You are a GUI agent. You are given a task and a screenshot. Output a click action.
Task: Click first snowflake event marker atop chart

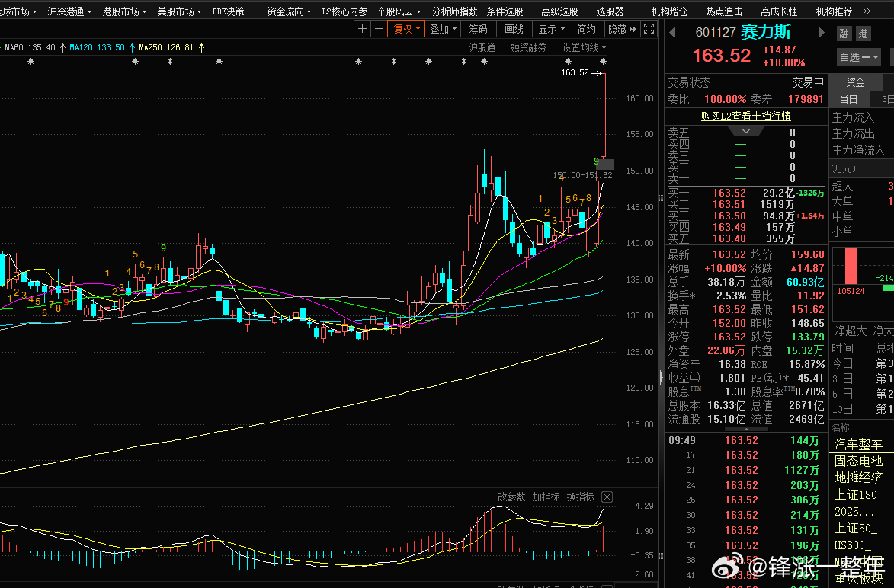click(30, 61)
